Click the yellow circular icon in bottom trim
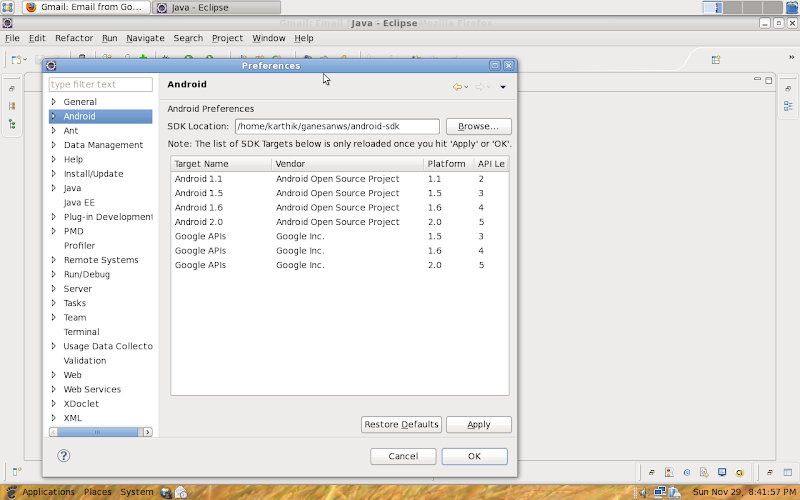Viewport: 800px width, 500px height. click(739, 472)
